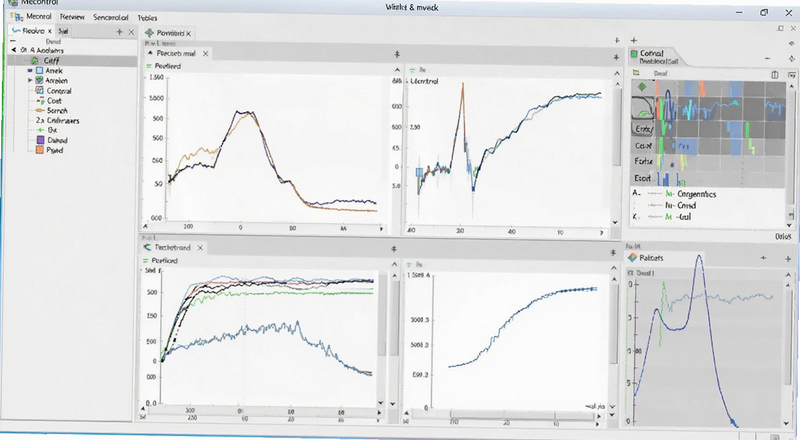Collapse the top-left Pertlierd plot header

pyautogui.click(x=397, y=69)
